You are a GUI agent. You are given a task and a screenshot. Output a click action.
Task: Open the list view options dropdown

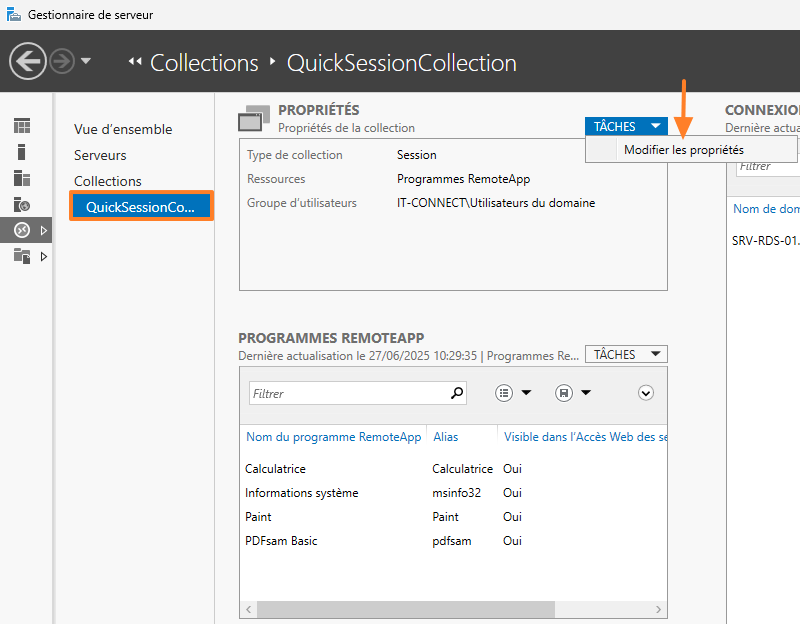pos(513,393)
